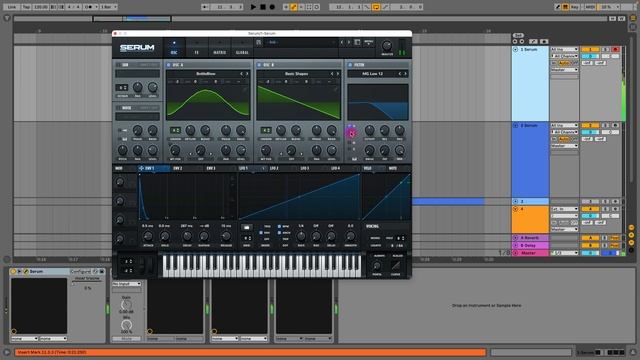The image size is (640, 360).
Task: Toggle the MIDI map mode button
Action: tap(590, 7)
